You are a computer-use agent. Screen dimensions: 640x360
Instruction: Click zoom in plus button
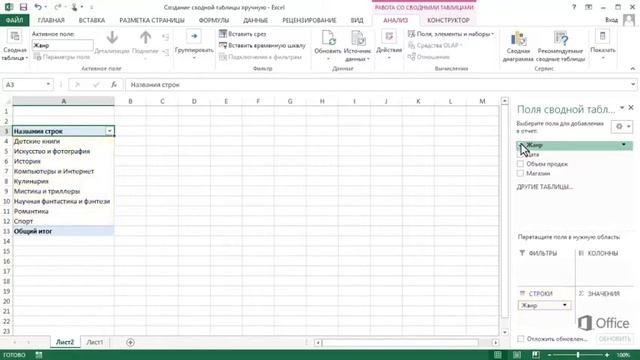pyautogui.click(x=607, y=355)
